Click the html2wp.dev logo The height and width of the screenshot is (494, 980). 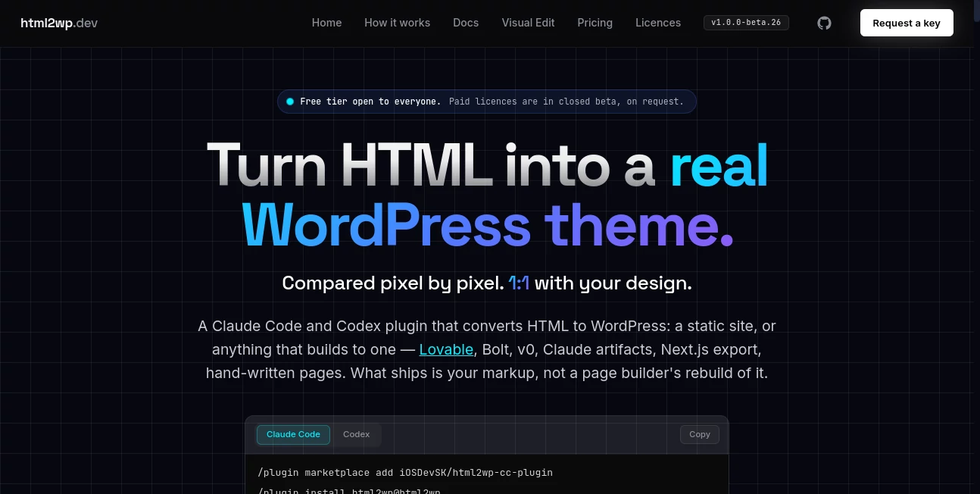(59, 23)
